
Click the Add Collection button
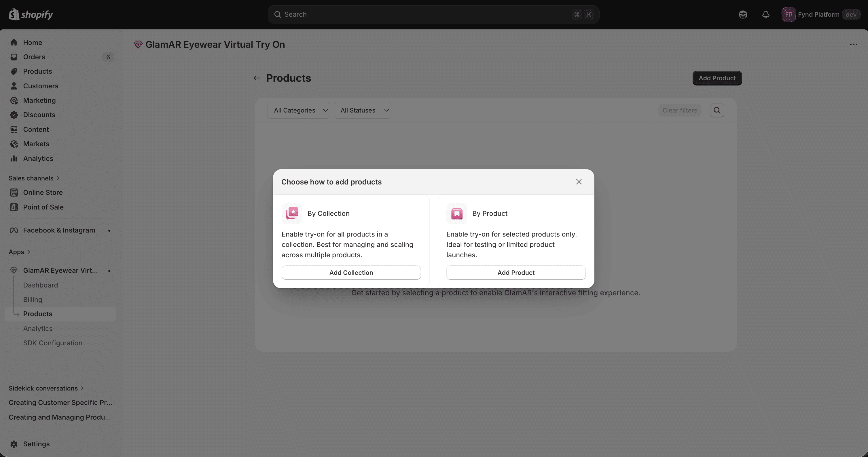351,273
